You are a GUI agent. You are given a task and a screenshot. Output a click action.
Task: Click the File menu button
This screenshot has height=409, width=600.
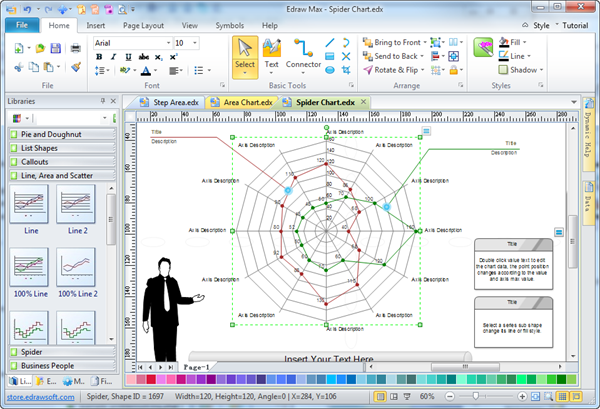[21, 24]
